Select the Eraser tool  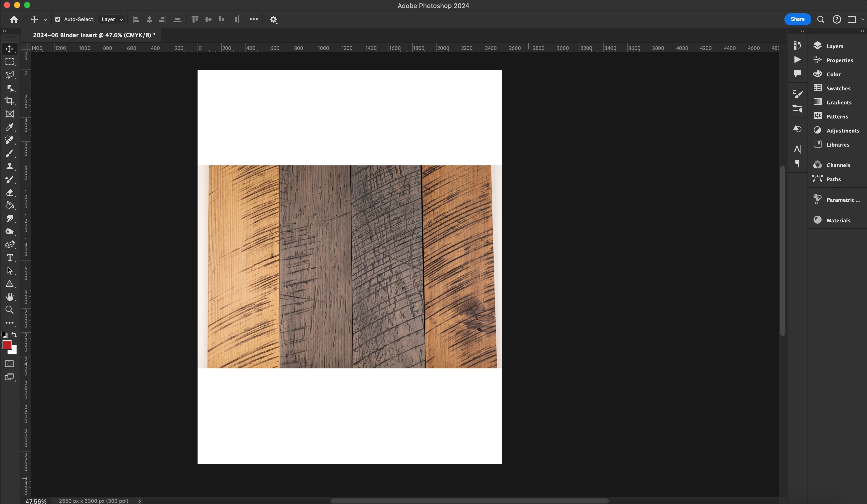pos(9,193)
